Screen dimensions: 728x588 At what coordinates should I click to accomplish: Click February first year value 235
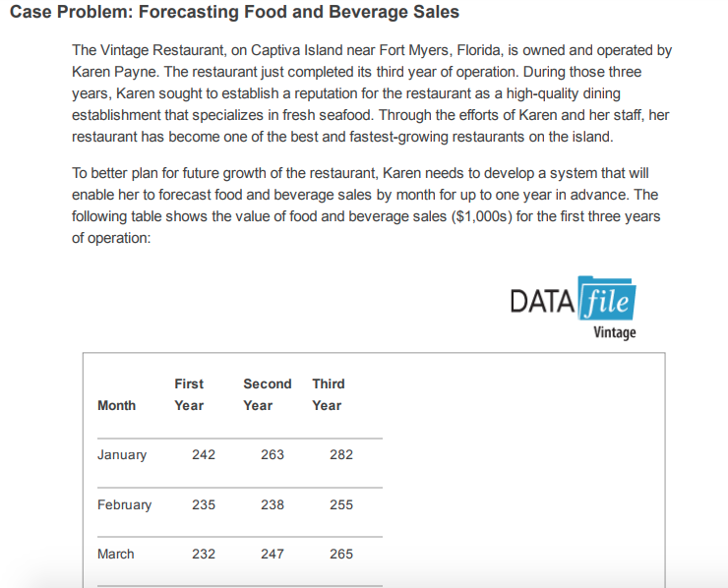(x=204, y=504)
